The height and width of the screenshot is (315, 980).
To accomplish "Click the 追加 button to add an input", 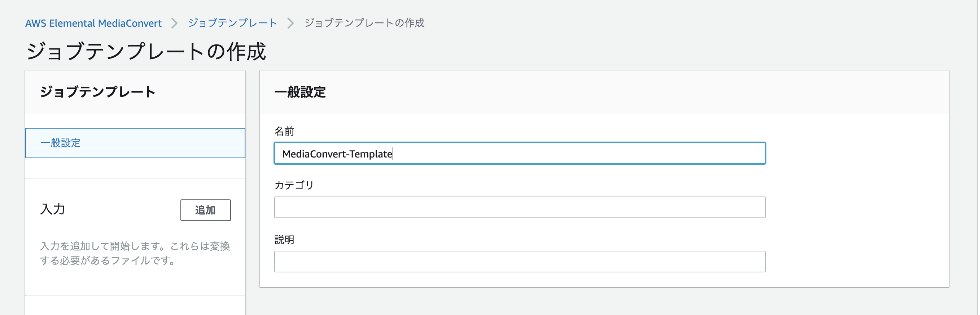I will coord(205,210).
